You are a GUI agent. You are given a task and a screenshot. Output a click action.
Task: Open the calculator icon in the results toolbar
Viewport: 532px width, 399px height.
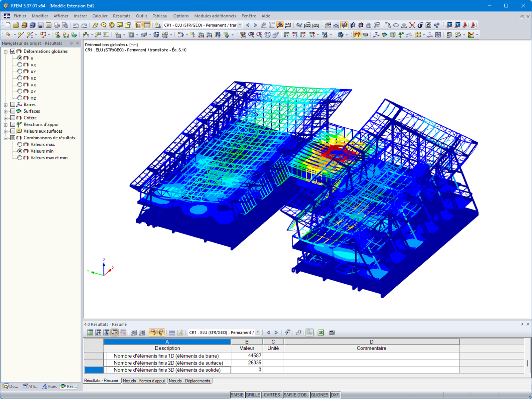pos(332,332)
